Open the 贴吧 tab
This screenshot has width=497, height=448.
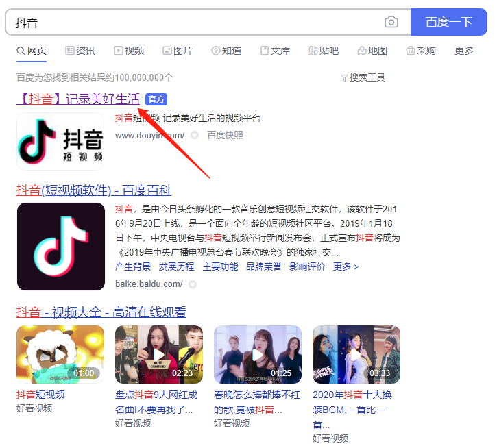324,51
